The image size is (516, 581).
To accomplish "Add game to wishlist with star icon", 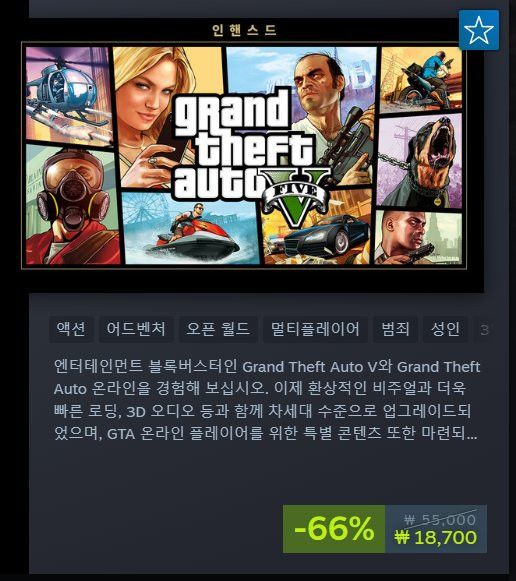I will [479, 30].
